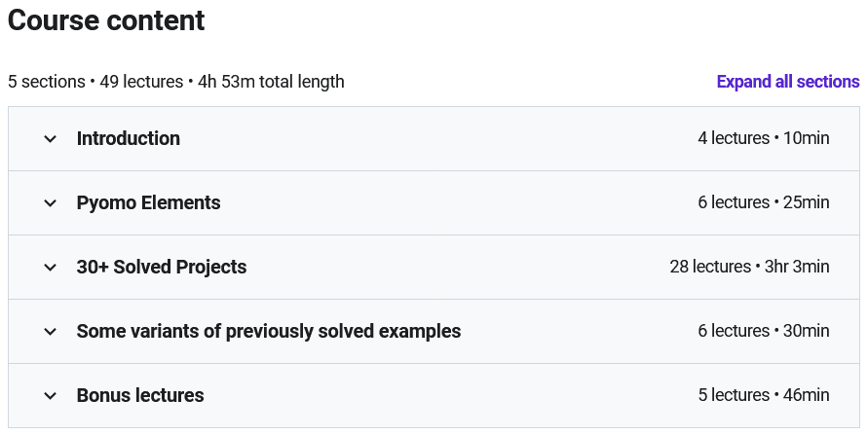Click Expand all sections link

787,82
